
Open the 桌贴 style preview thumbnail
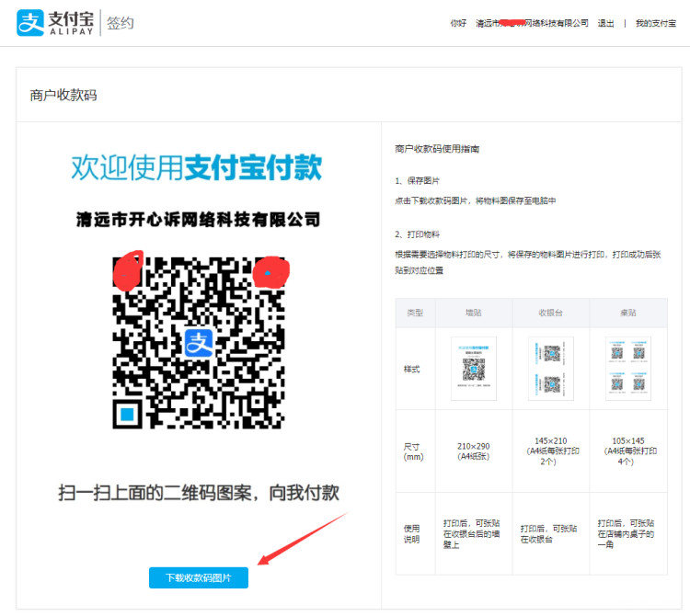pyautogui.click(x=627, y=368)
